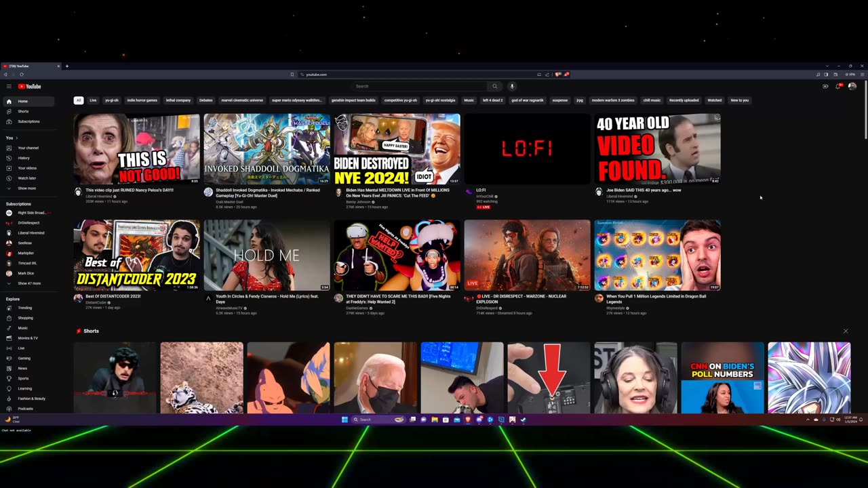This screenshot has width=868, height=488.
Task: Open the CNN on Biden's poll numbers short
Action: click(x=722, y=378)
